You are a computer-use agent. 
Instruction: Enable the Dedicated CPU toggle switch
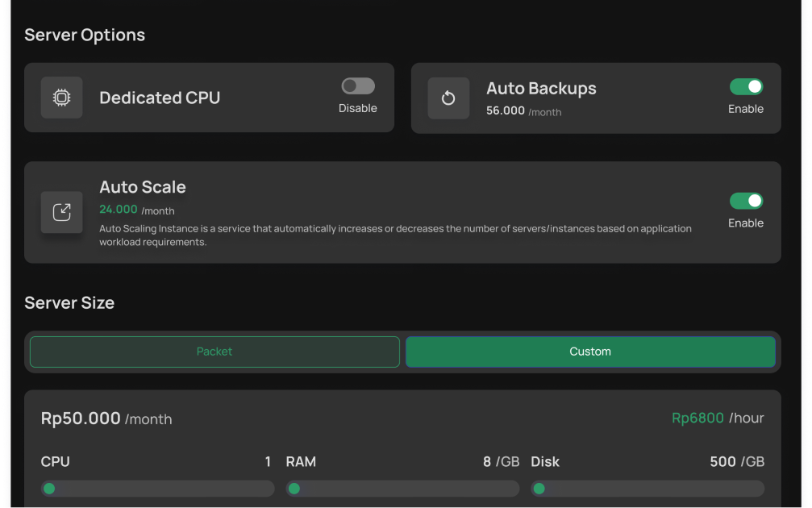click(x=357, y=86)
